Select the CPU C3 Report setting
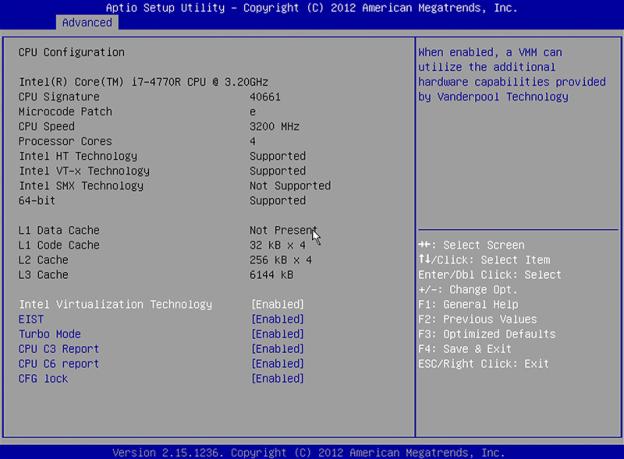 [58, 349]
